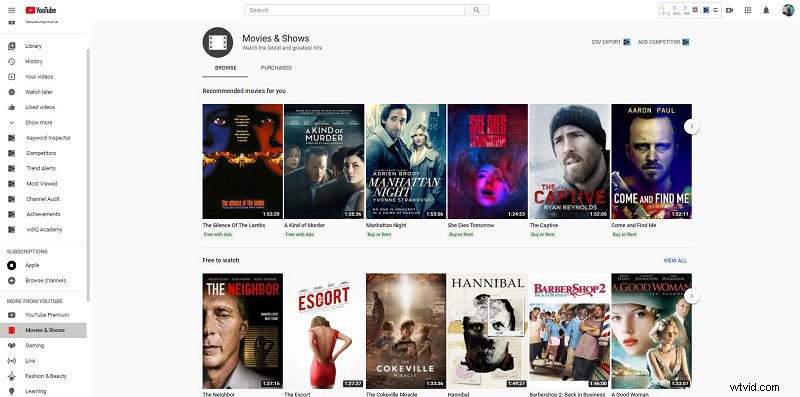This screenshot has height=397, width=800.
Task: Click the Liked videos thumbs-up icon
Action: tap(12, 107)
